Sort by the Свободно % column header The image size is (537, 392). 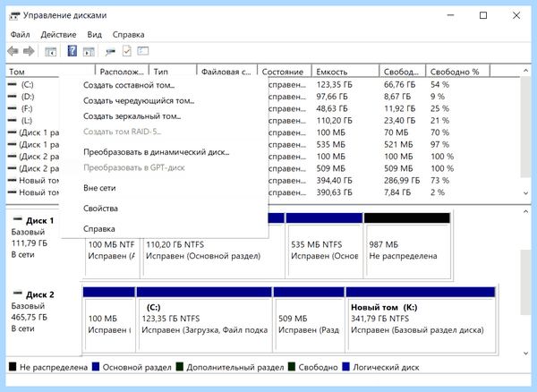(458, 72)
